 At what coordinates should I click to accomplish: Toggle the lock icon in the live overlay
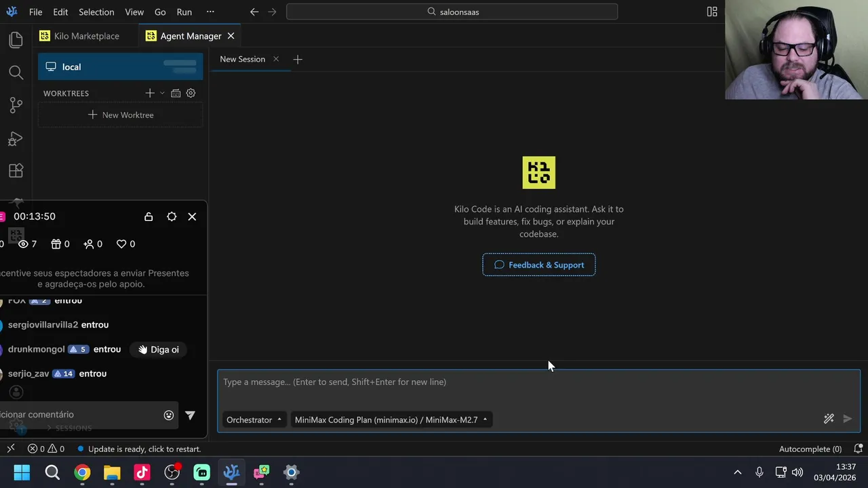tap(149, 217)
